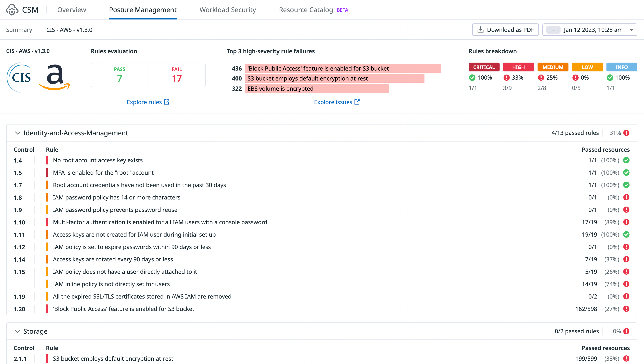Click the CSM logo icon
Viewport: 644px width, 364px height.
[12, 10]
